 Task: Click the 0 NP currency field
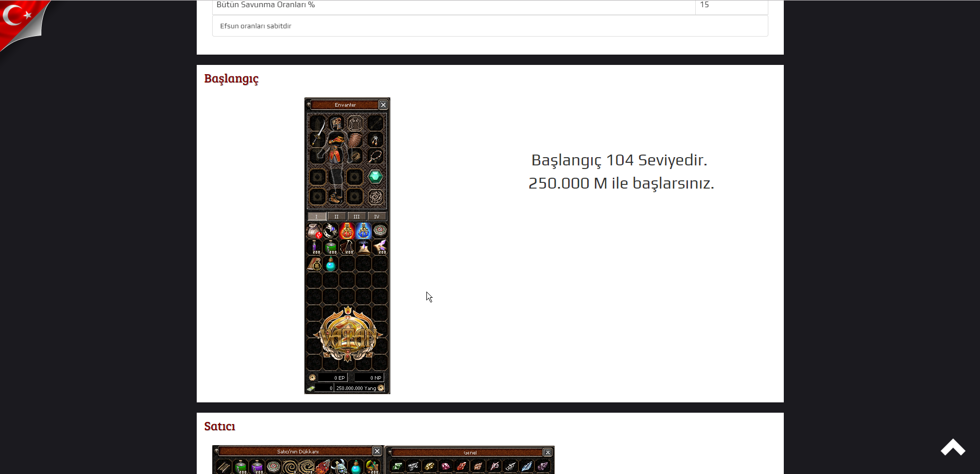click(369, 378)
